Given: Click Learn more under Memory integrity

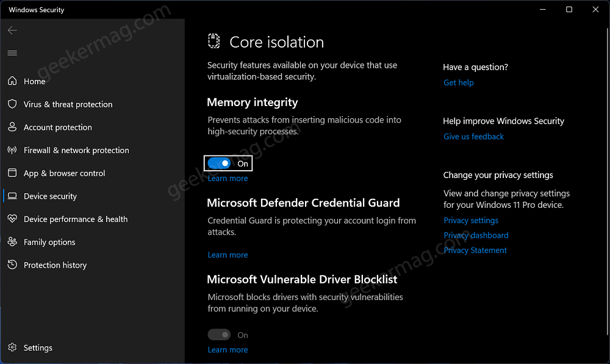Looking at the screenshot, I should point(228,178).
